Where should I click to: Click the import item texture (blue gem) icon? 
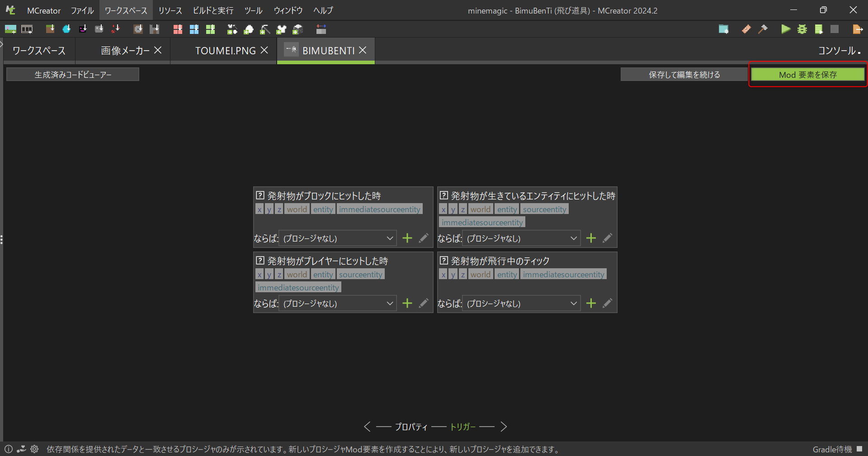tap(66, 29)
